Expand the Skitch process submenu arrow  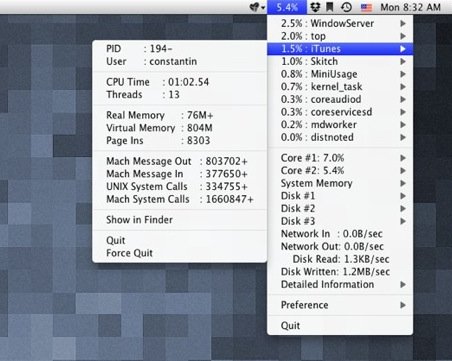point(403,61)
